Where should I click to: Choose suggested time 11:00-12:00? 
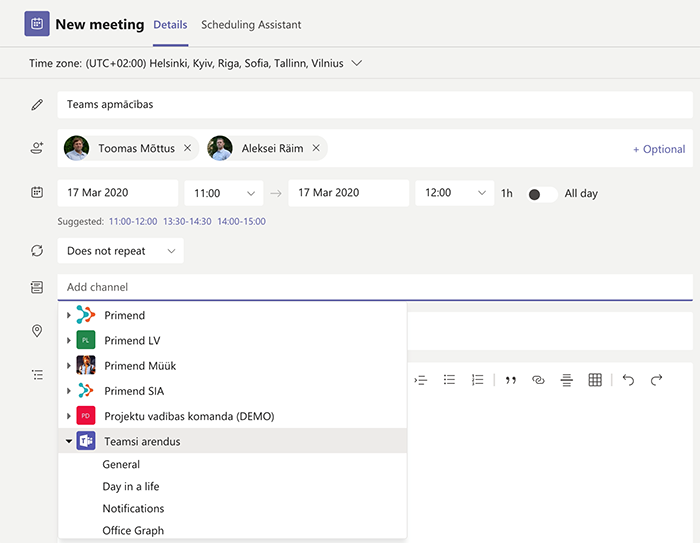133,221
